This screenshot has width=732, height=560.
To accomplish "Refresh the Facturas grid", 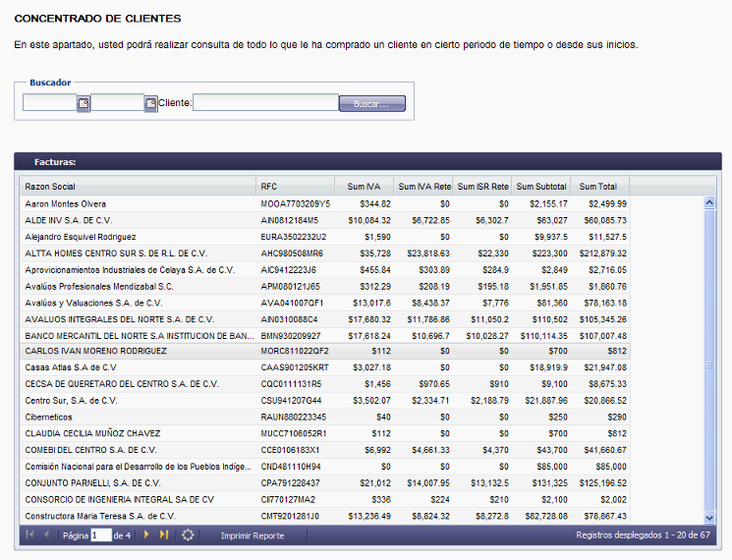I will [x=188, y=534].
